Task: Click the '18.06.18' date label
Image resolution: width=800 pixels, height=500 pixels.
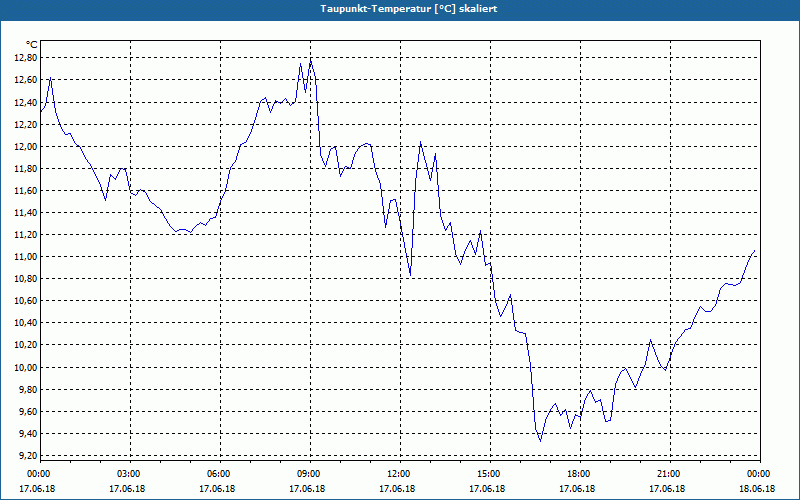Action: (757, 488)
